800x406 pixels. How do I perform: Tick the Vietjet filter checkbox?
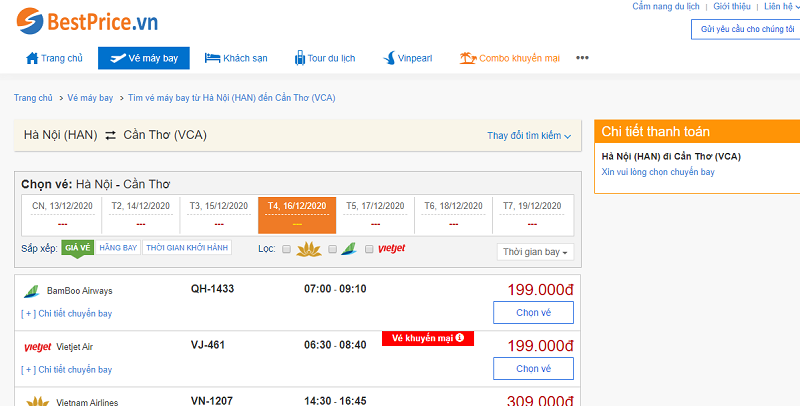[369, 249]
